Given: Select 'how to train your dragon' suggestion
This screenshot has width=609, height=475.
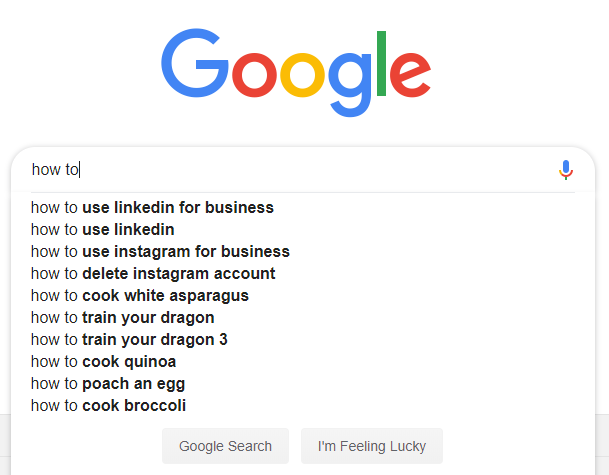Looking at the screenshot, I should (123, 318).
